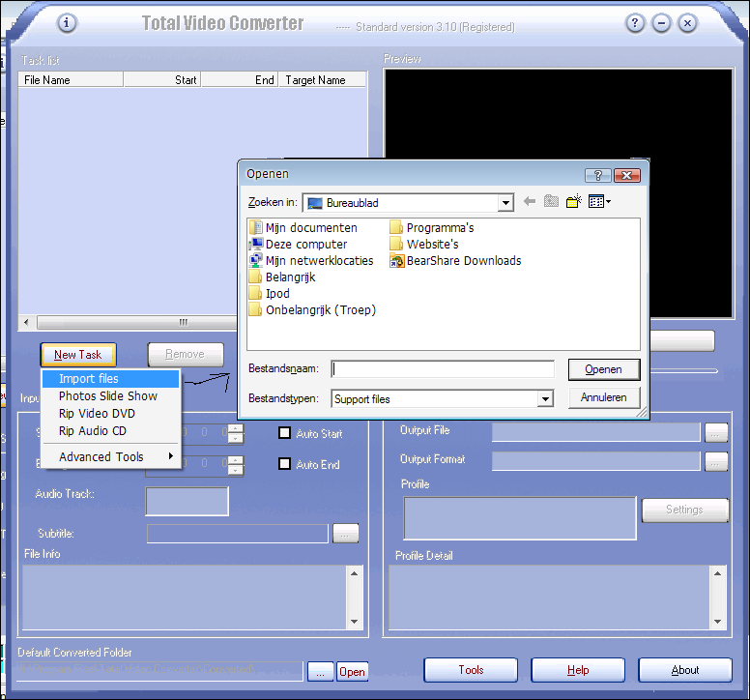The height and width of the screenshot is (700, 750).
Task: Choose Photos Slide Show menu entry
Action: pyautogui.click(x=111, y=396)
